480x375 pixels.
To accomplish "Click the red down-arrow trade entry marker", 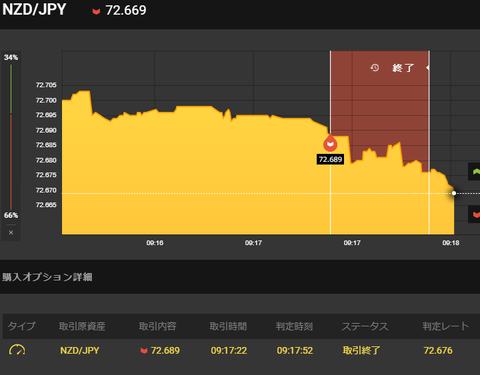I will coord(330,144).
